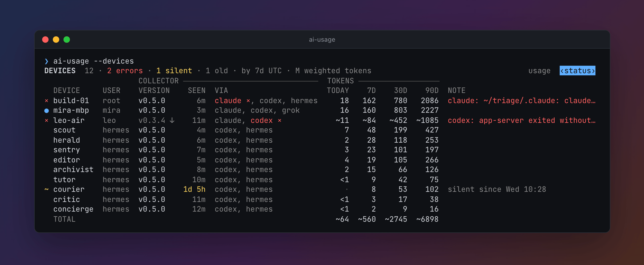Click the shell prompt chevron
The image size is (644, 265).
pyautogui.click(x=46, y=61)
